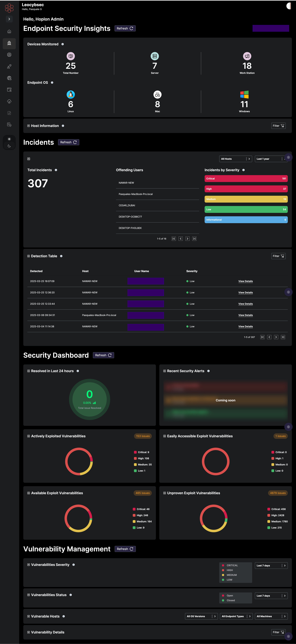Screen dimensions: 296x644
Task: Expand the sidebar with chevron arrow
Action: [x=9, y=19]
